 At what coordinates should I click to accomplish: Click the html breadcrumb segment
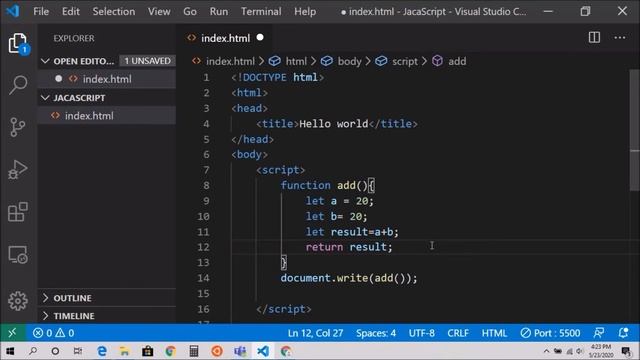[296, 61]
